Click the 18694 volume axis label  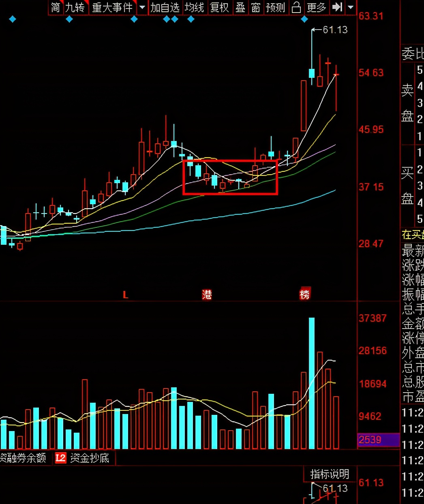point(373,384)
